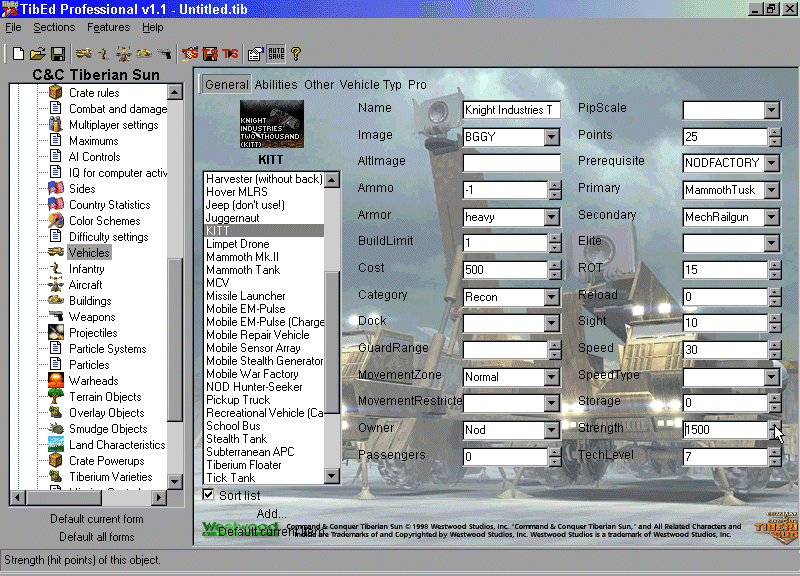Click the Speed spinner arrows
This screenshot has height=576, width=800.
tap(775, 350)
